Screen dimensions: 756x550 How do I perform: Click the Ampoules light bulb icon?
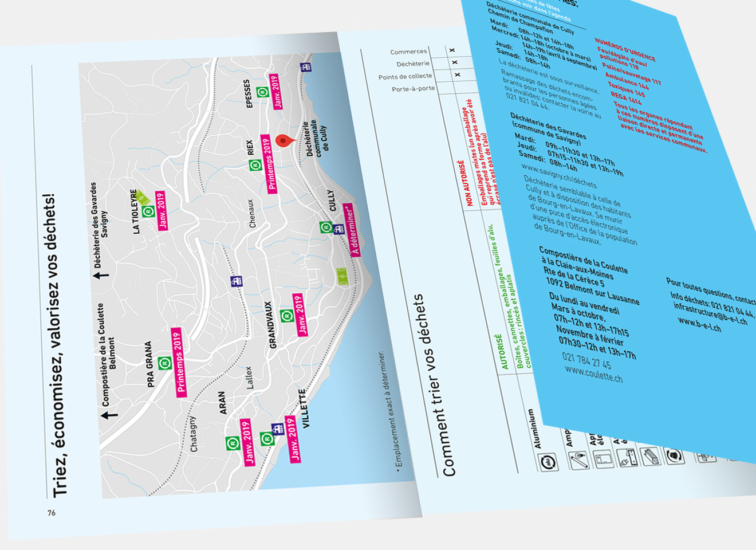pyautogui.click(x=580, y=459)
